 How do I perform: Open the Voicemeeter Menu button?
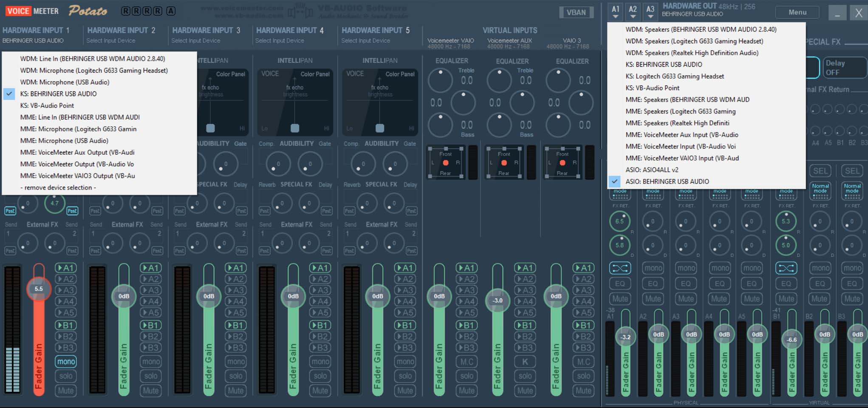click(797, 12)
